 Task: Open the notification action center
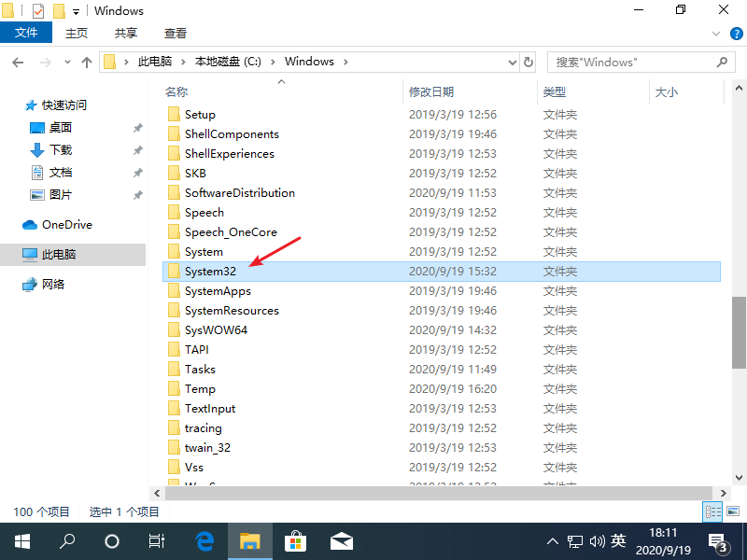pyautogui.click(x=718, y=541)
